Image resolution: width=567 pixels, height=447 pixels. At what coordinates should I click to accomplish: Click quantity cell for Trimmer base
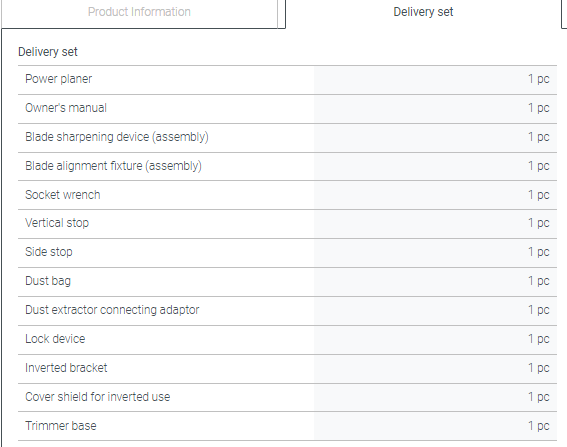(x=435, y=426)
